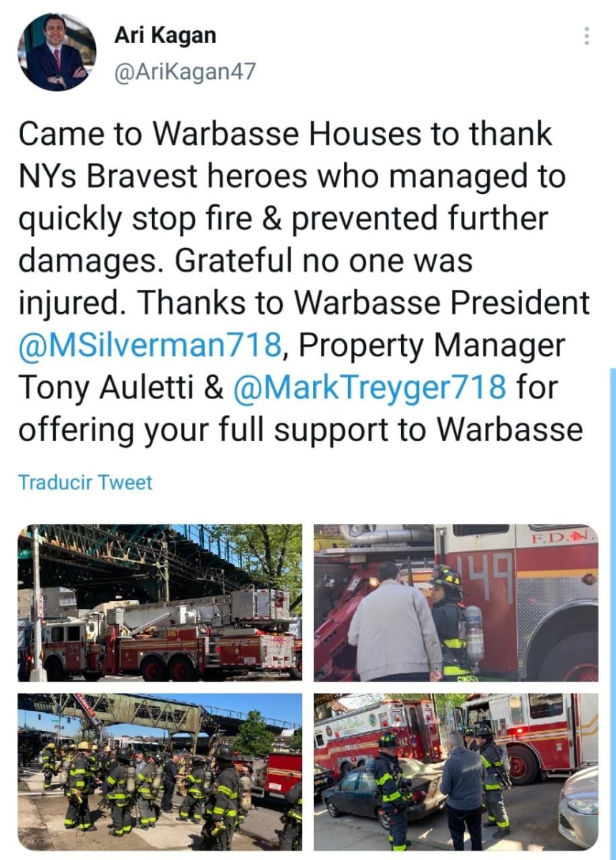616x860 pixels.
Task: Open the three-dot more options menu
Action: [x=587, y=36]
